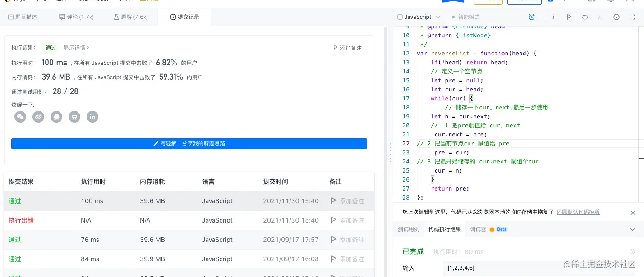The image size is (644, 277).
Task: Select the 提交记录 tab
Action: coord(184,17)
